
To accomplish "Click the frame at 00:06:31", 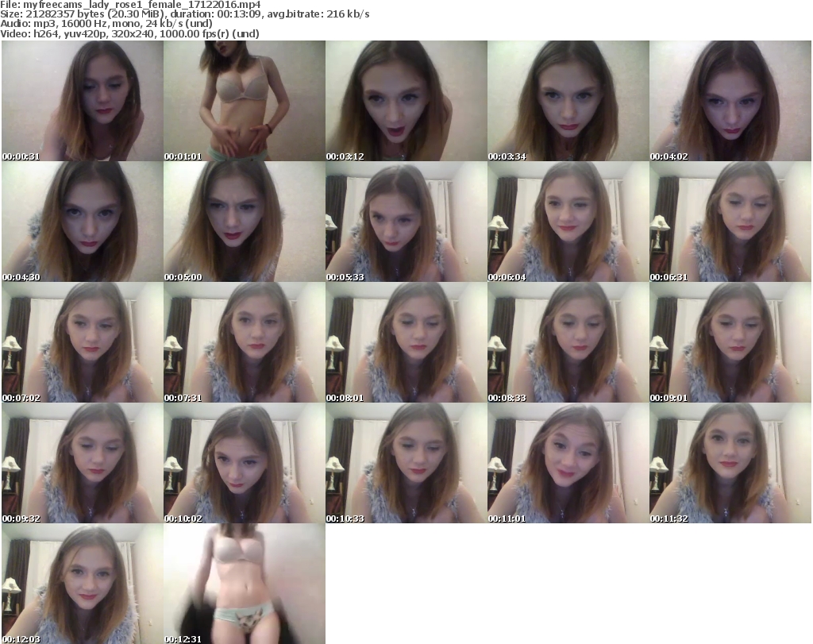I will coord(730,222).
